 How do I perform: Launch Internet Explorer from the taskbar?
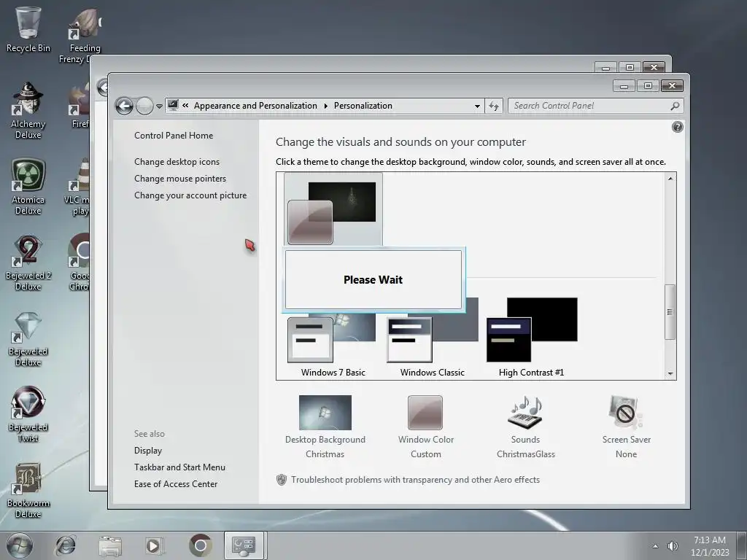65,545
